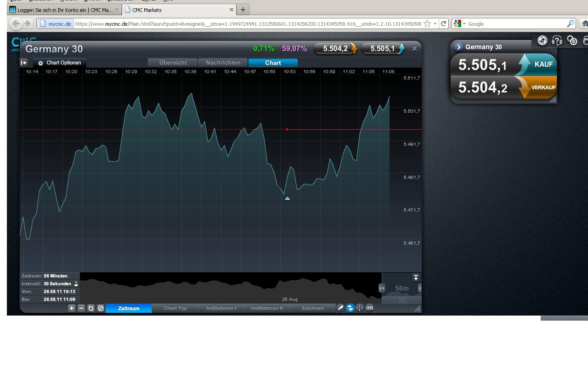This screenshot has width=588, height=368.
Task: Click the Intervall value 30 Sekunden
Action: (57, 284)
